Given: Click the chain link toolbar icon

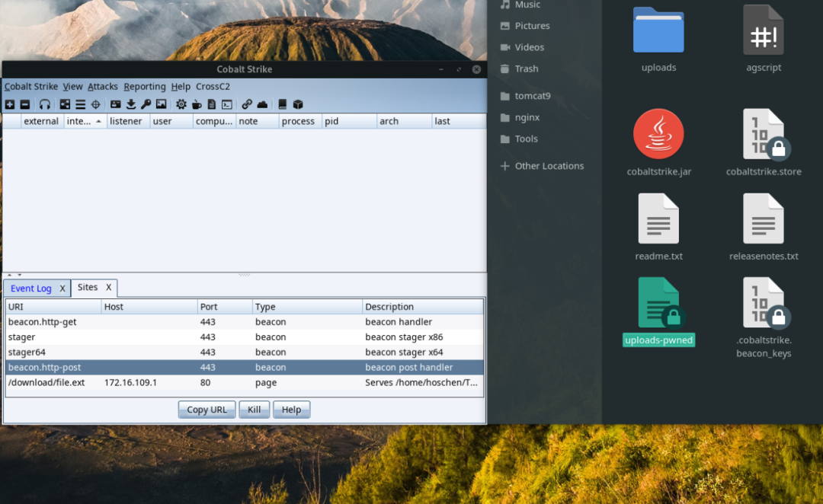Looking at the screenshot, I should 247,104.
